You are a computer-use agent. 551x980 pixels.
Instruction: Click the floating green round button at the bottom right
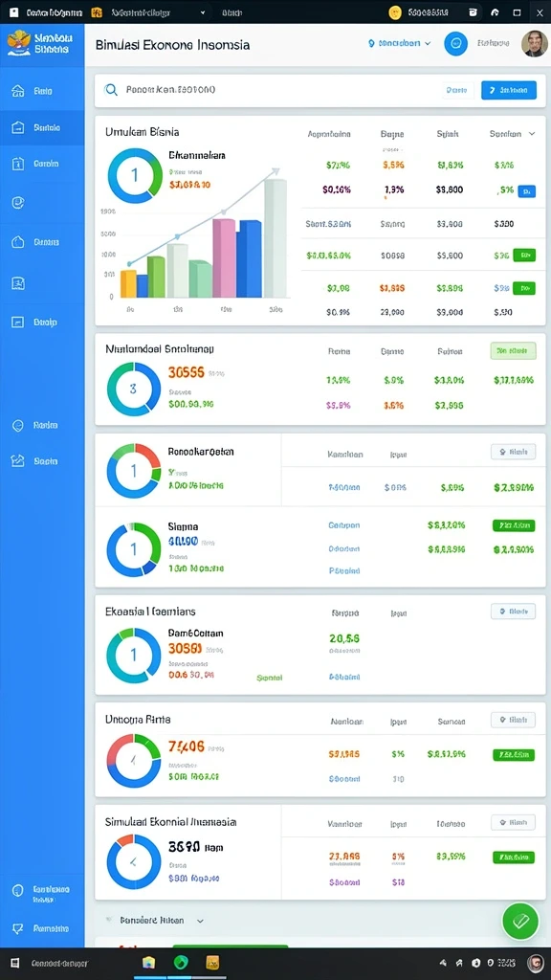point(520,921)
